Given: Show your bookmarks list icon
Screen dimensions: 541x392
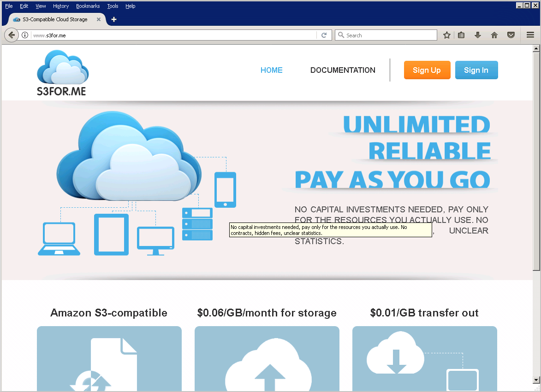Looking at the screenshot, I should point(461,35).
